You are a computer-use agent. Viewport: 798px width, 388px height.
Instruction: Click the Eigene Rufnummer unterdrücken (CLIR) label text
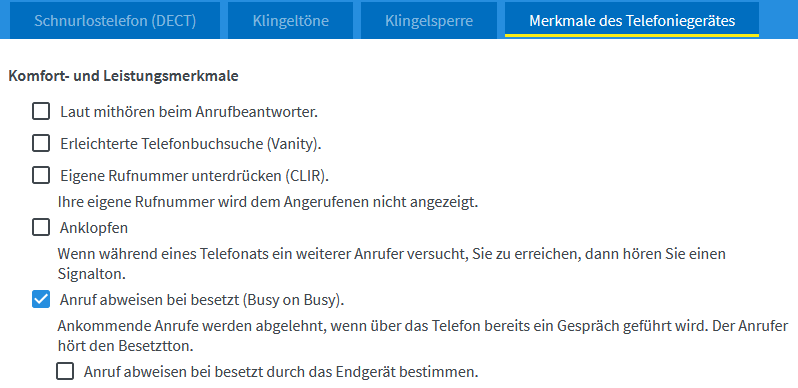tap(194, 176)
